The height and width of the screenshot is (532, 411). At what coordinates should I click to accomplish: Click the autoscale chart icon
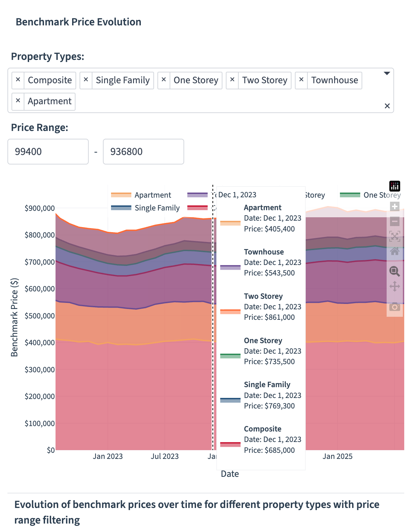click(x=395, y=236)
